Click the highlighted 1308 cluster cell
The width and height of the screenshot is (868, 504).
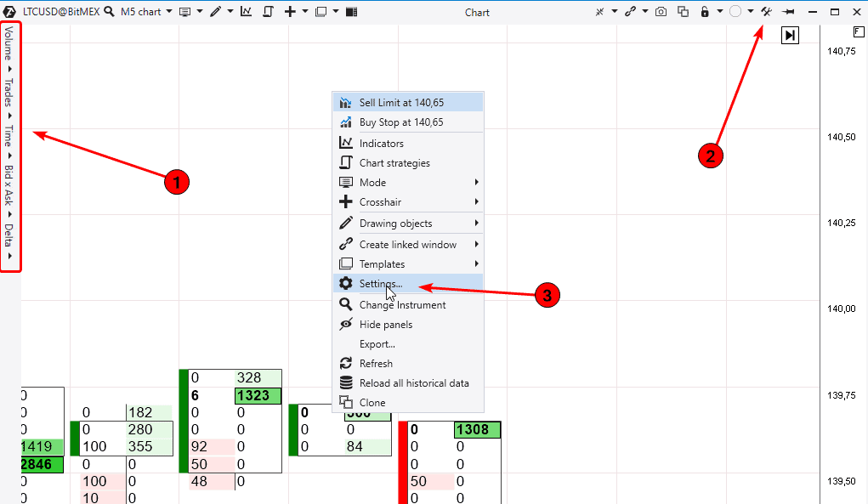[x=477, y=429]
